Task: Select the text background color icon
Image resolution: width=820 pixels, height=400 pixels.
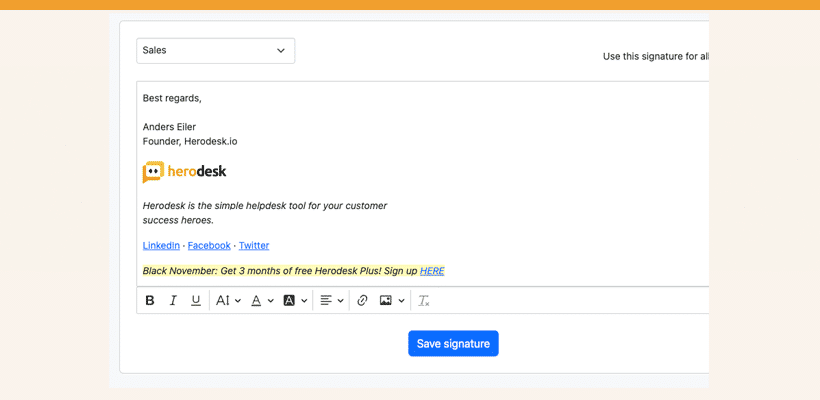Action: [289, 301]
